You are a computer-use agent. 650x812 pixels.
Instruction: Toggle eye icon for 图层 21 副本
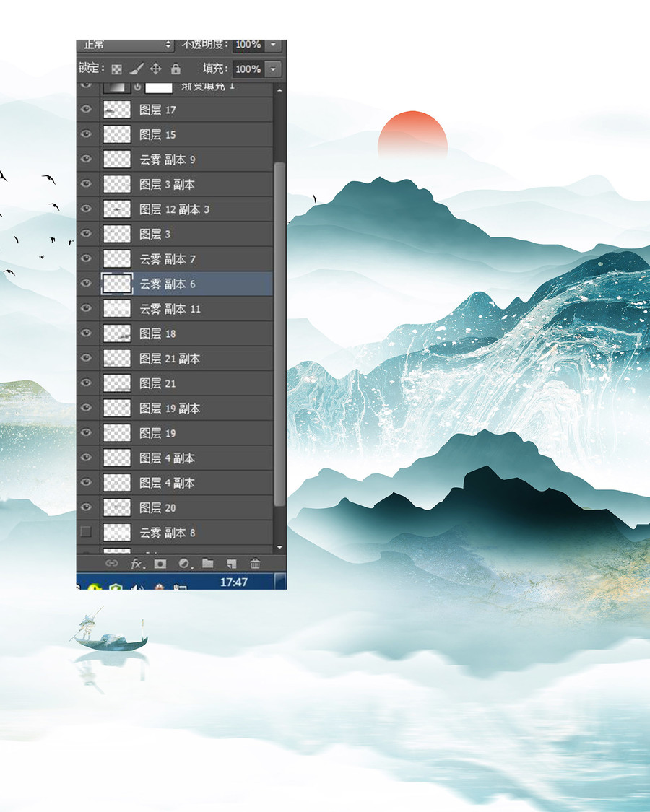pos(86,358)
